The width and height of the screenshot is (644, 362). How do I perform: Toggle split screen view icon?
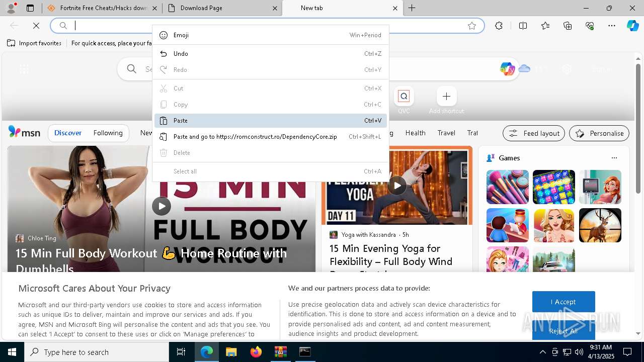click(x=523, y=26)
